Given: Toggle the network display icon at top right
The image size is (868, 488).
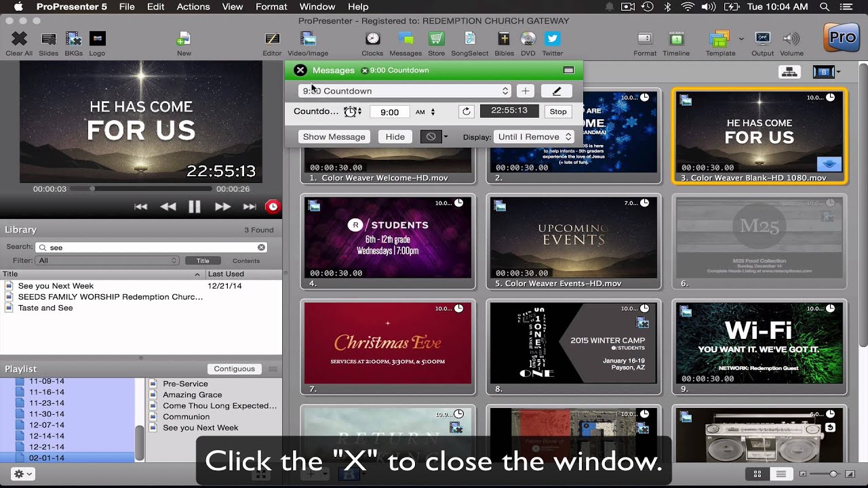Looking at the screenshot, I should pos(788,72).
